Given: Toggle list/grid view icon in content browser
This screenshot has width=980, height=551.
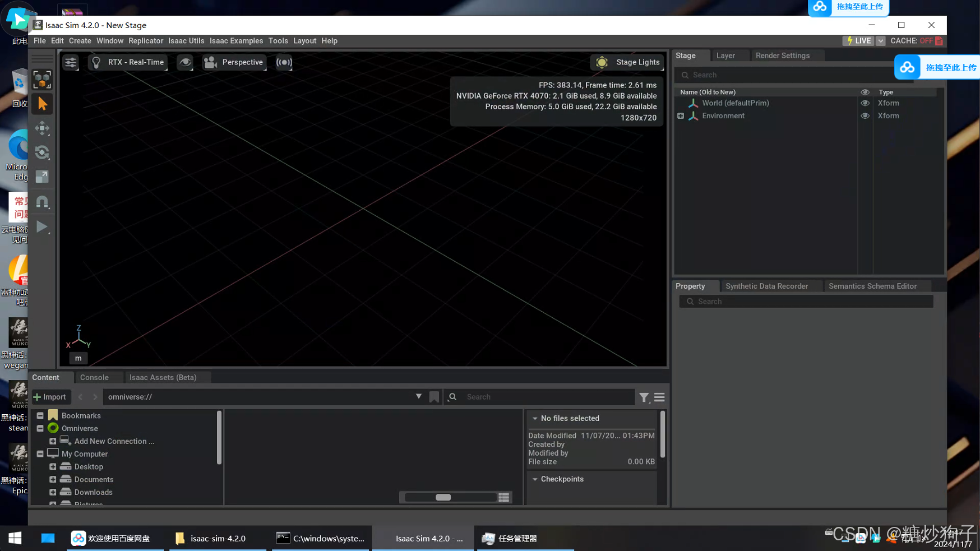Looking at the screenshot, I should [x=504, y=497].
